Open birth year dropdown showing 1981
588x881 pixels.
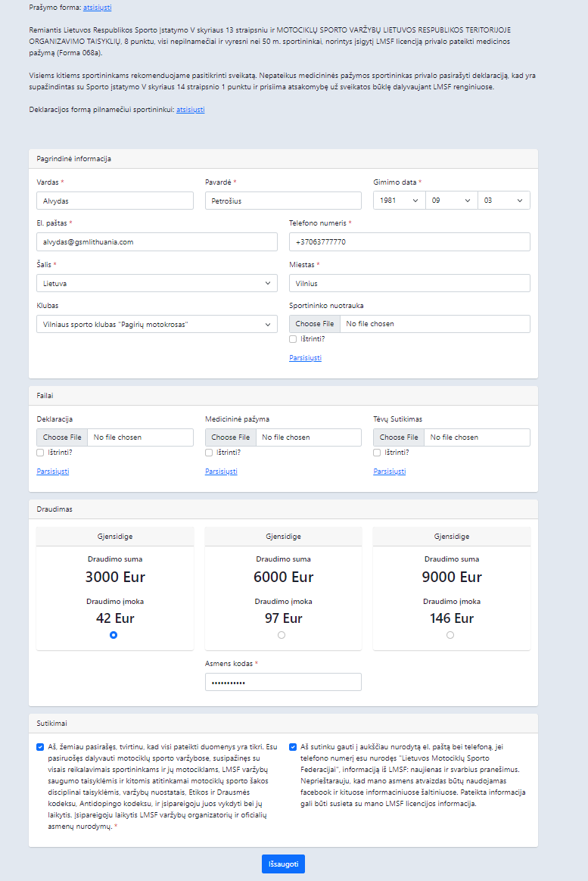(400, 201)
